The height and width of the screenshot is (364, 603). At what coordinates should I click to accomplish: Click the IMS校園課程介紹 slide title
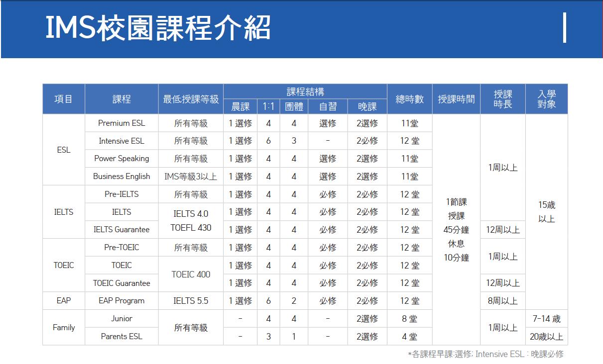[158, 28]
